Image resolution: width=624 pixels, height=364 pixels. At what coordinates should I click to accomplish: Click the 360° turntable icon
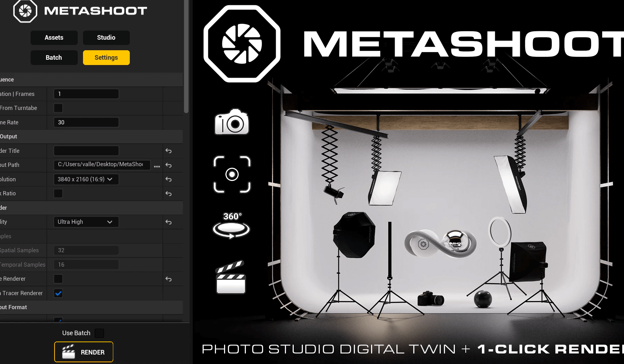tap(231, 225)
